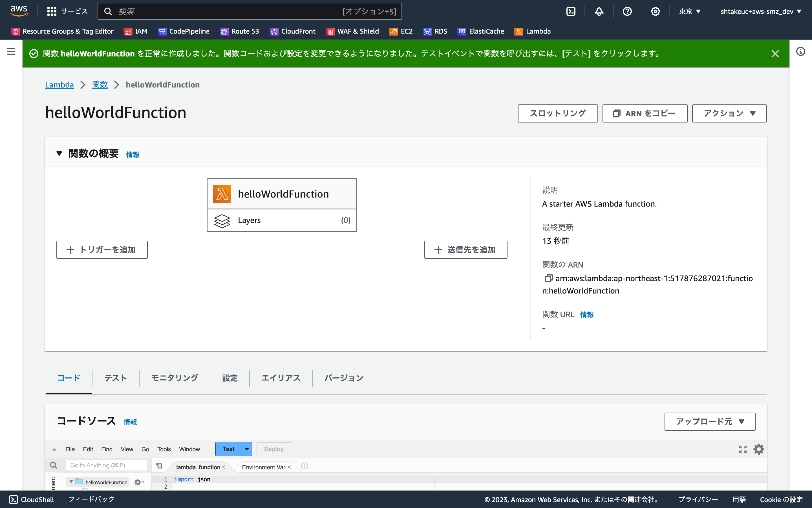812x508 pixels.
Task: Open the editor Edit menu
Action: (x=88, y=449)
